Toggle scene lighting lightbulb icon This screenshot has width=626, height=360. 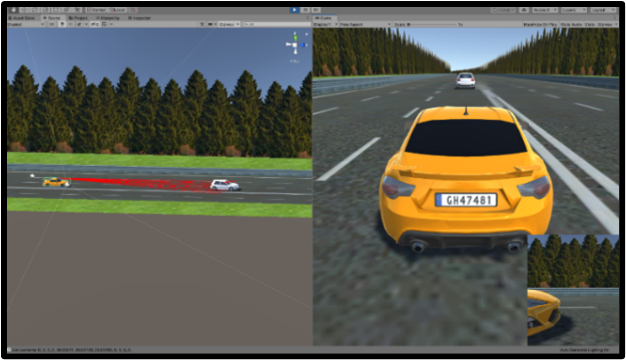point(62,24)
